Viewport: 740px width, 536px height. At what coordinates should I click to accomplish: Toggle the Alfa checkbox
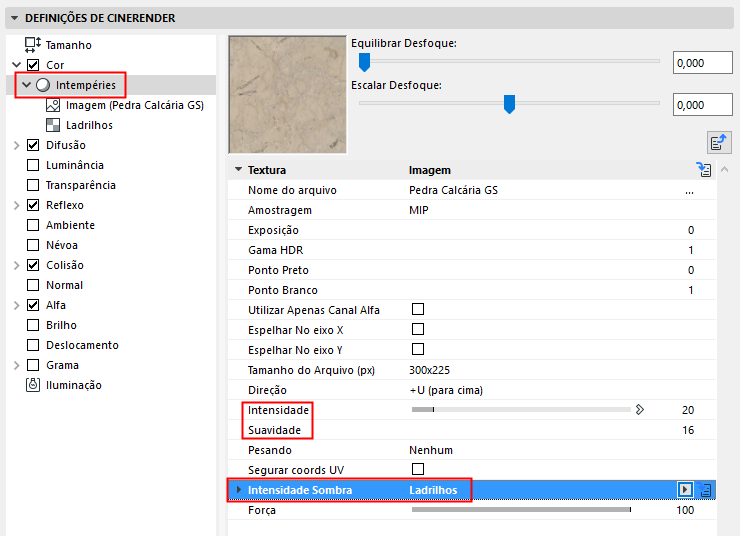pyautogui.click(x=33, y=305)
